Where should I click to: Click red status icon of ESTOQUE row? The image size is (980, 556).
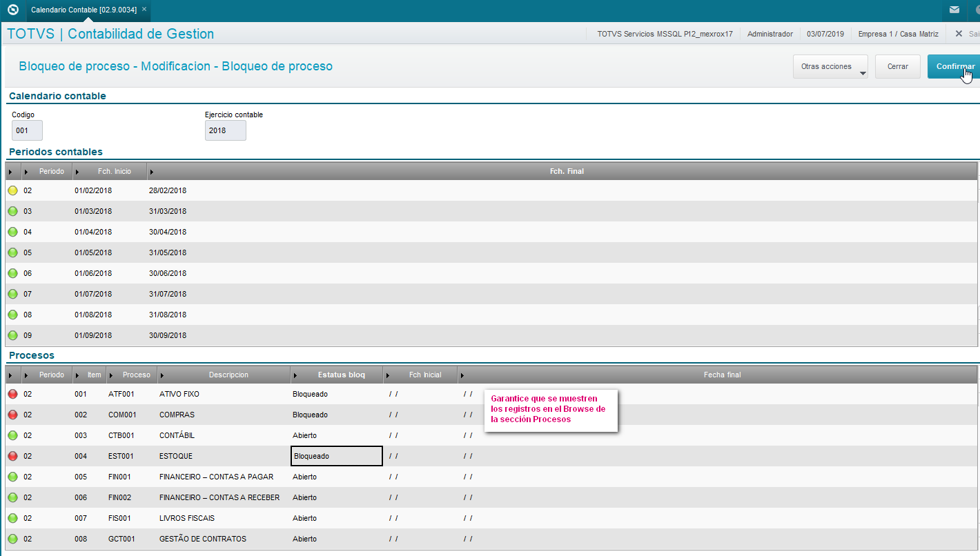[12, 456]
